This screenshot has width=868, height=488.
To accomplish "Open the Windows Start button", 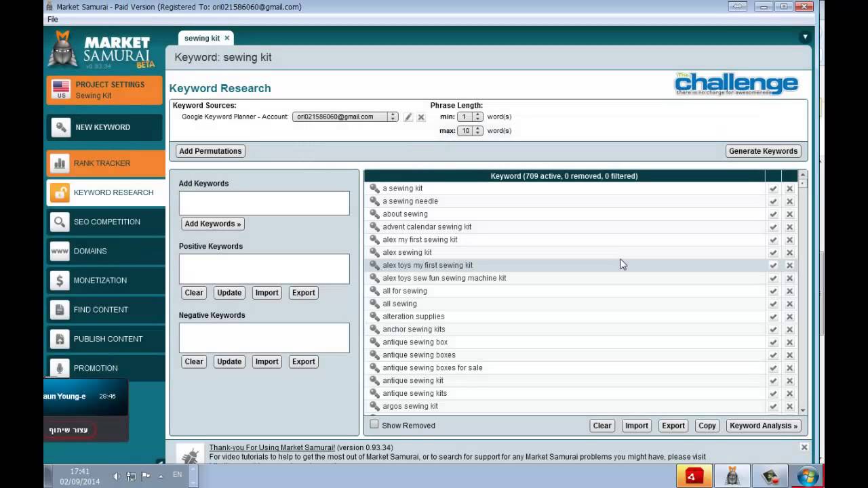I will (808, 476).
